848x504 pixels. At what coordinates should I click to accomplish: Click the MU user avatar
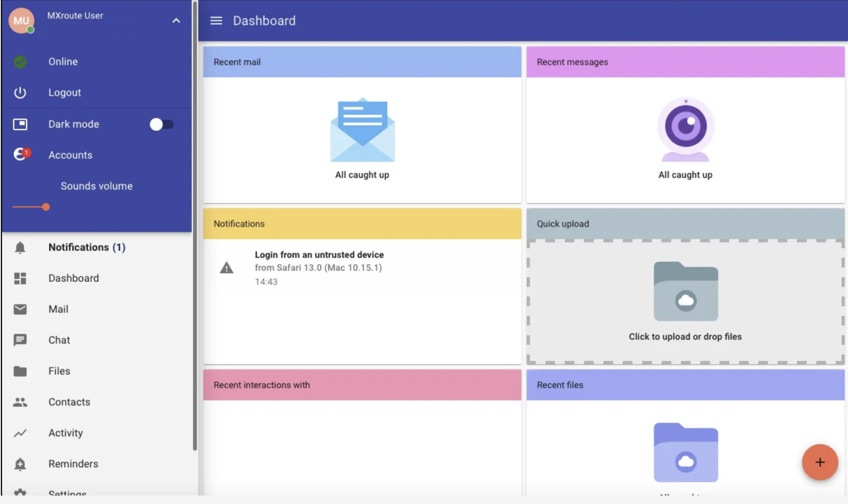21,21
